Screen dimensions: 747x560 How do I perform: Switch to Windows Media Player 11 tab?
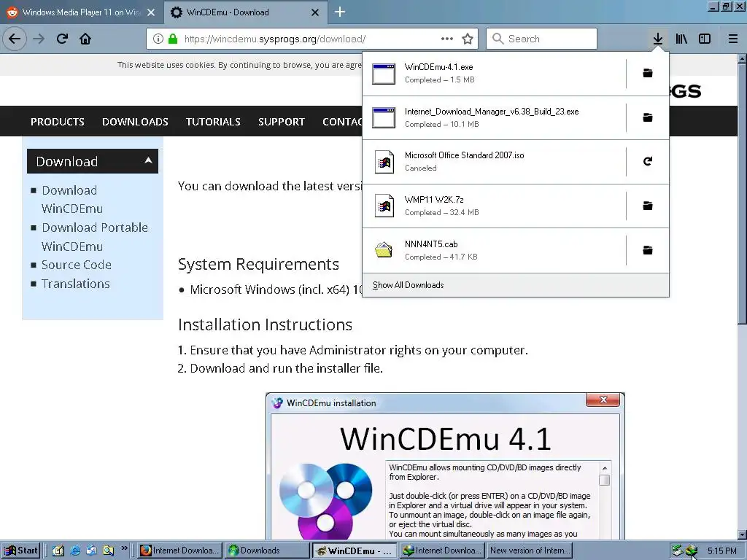pos(81,12)
